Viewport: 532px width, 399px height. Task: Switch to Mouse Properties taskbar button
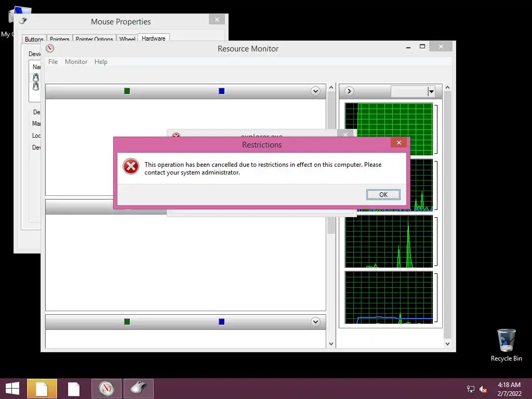tap(138, 389)
